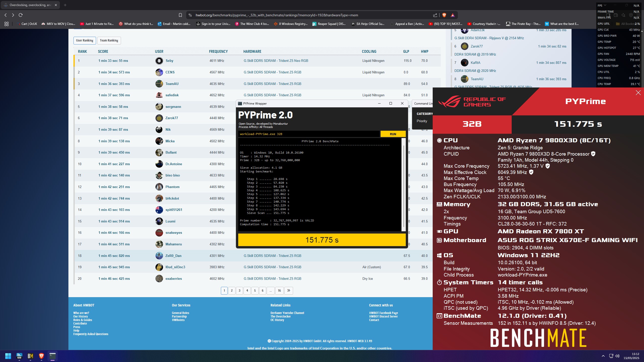The width and height of the screenshot is (644, 362).
Task: Click the workload-PYPrime.exe command field
Action: 309,134
